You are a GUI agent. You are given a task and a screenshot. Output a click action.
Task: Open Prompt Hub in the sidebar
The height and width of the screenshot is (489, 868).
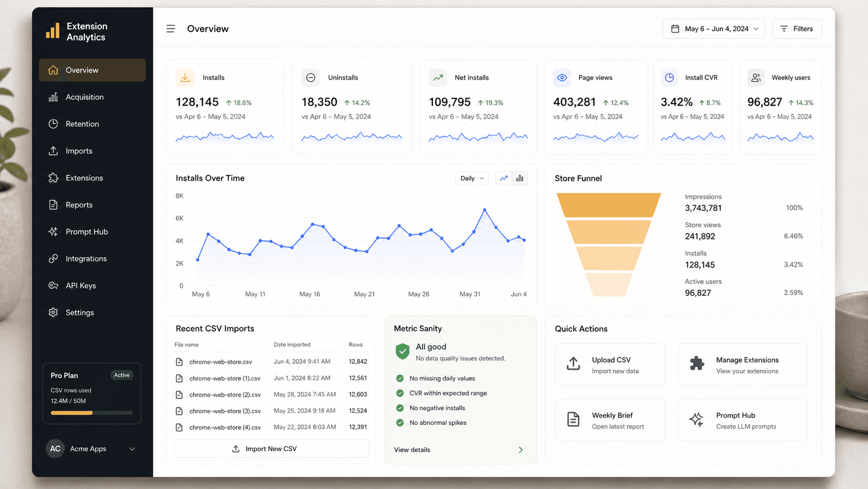92,232
